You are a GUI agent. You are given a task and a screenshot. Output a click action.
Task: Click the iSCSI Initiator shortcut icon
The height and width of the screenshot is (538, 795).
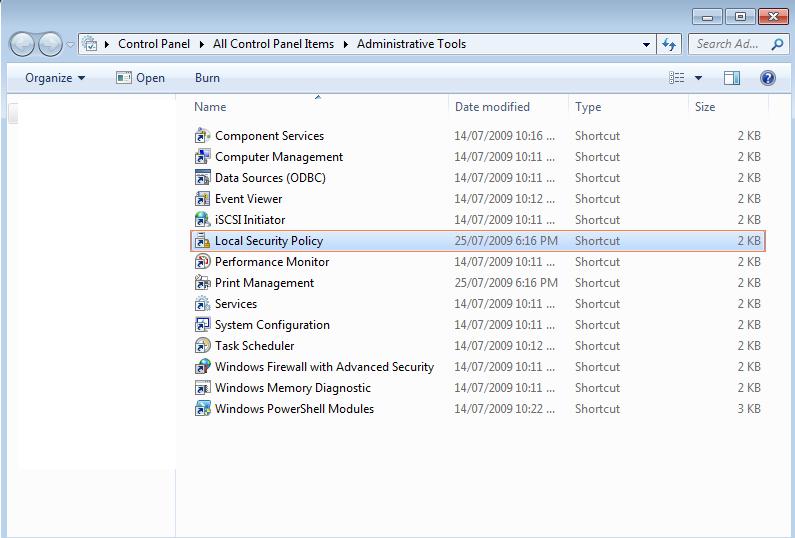coord(202,220)
